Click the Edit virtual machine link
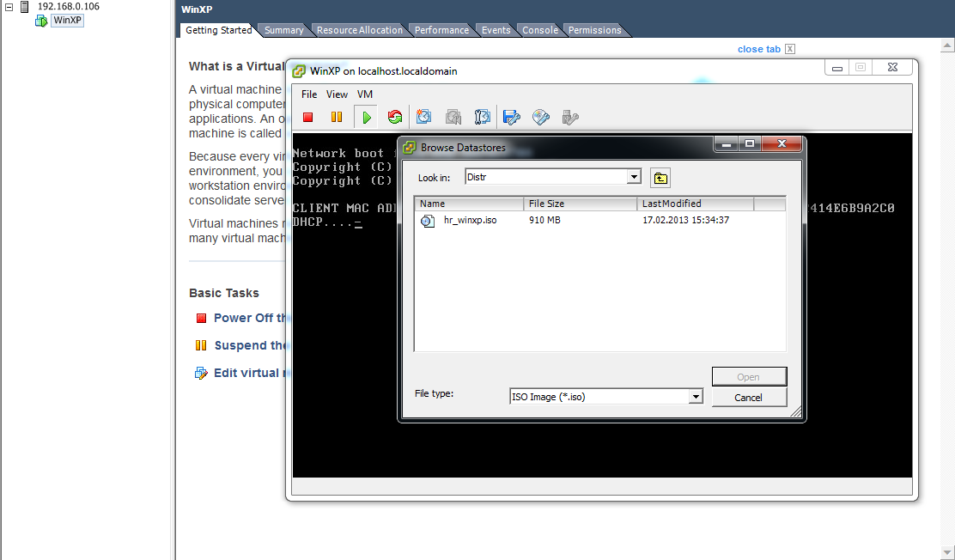This screenshot has height=560, width=955. pyautogui.click(x=250, y=373)
